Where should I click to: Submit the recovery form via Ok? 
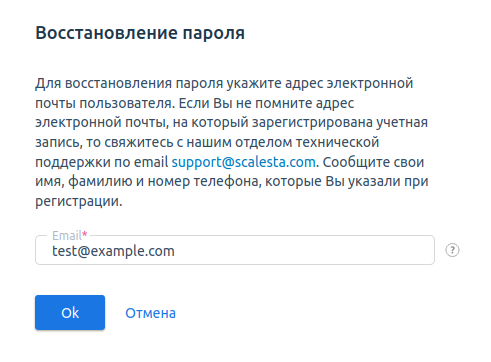pos(70,312)
